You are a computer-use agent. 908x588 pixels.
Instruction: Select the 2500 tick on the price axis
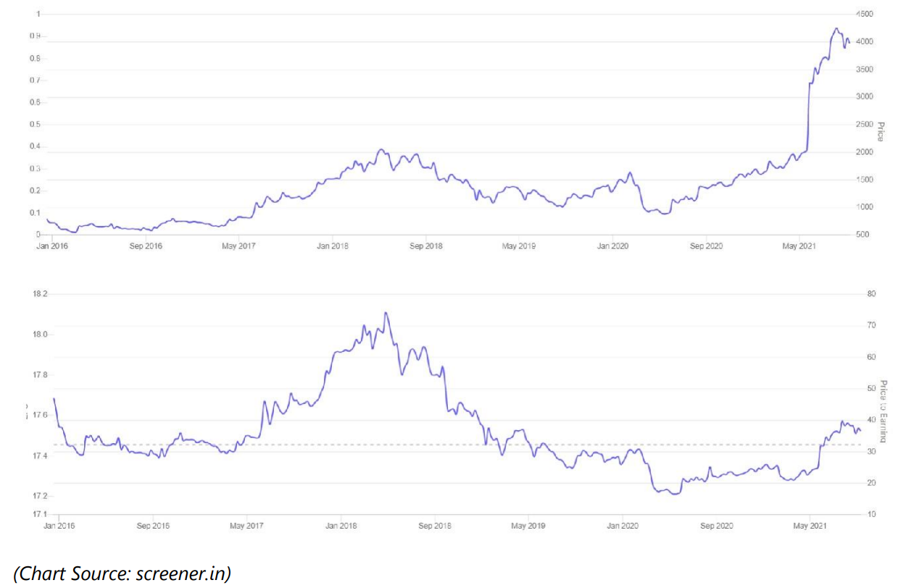tap(865, 125)
